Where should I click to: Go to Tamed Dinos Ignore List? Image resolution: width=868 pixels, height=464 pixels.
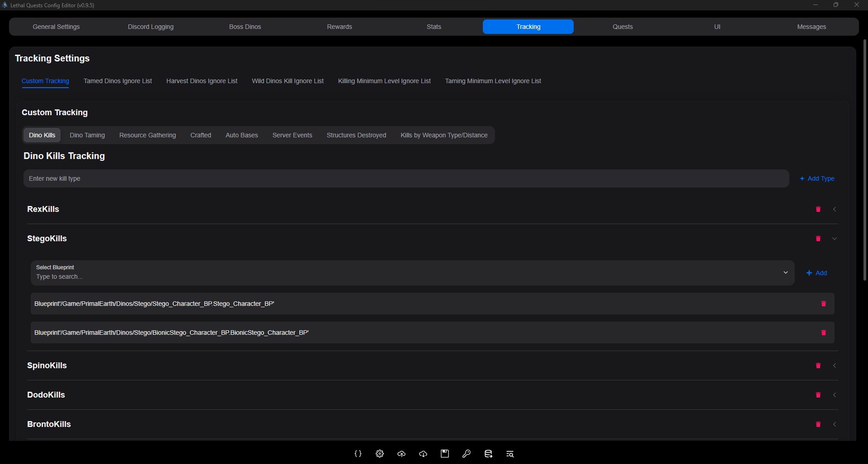118,81
